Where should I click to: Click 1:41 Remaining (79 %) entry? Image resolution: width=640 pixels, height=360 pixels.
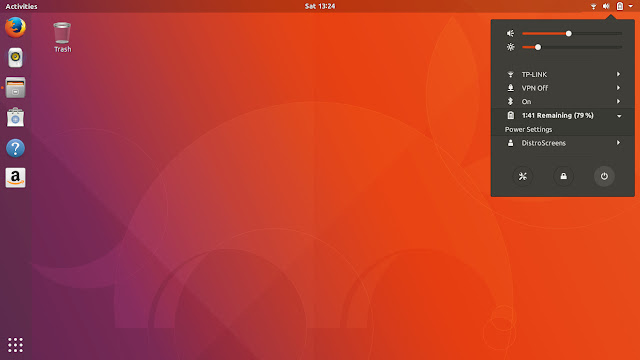click(562, 116)
